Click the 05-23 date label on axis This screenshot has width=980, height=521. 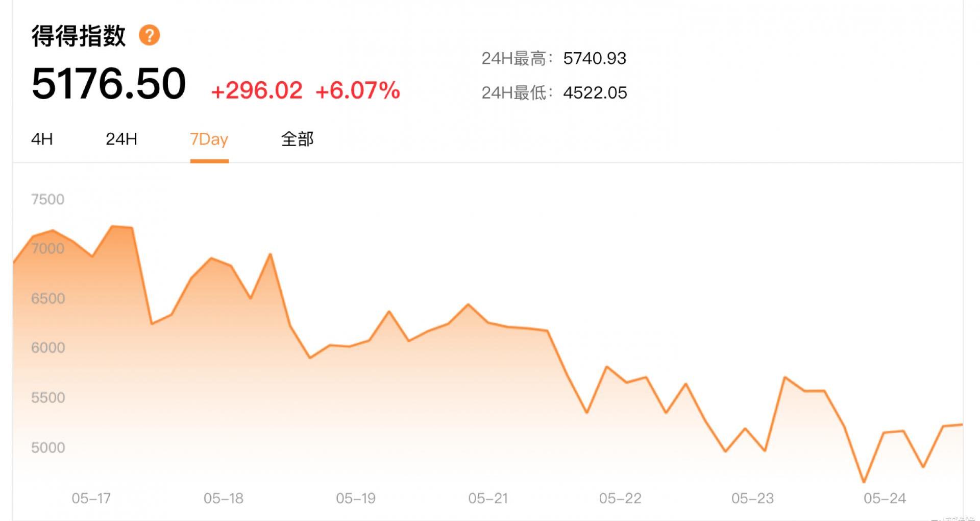(x=752, y=498)
